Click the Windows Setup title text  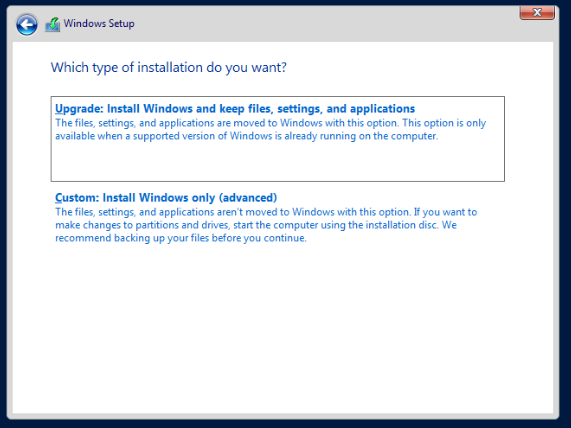point(99,24)
